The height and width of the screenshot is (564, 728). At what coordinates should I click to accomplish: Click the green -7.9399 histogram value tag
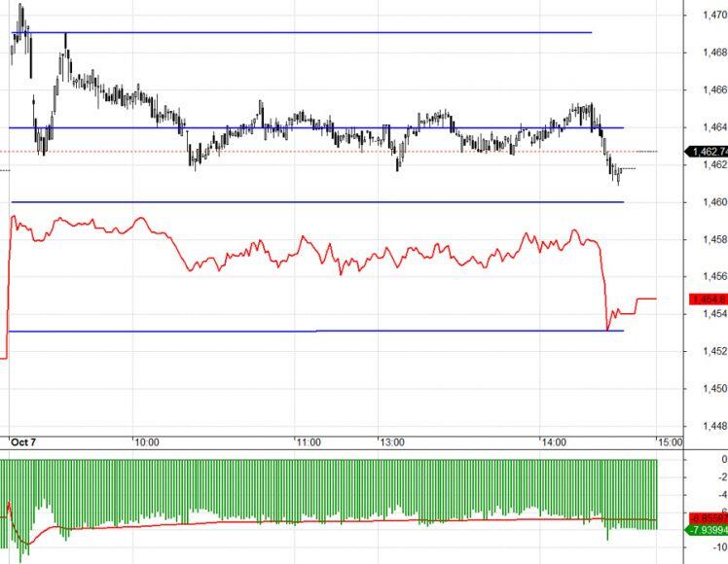[x=707, y=530]
